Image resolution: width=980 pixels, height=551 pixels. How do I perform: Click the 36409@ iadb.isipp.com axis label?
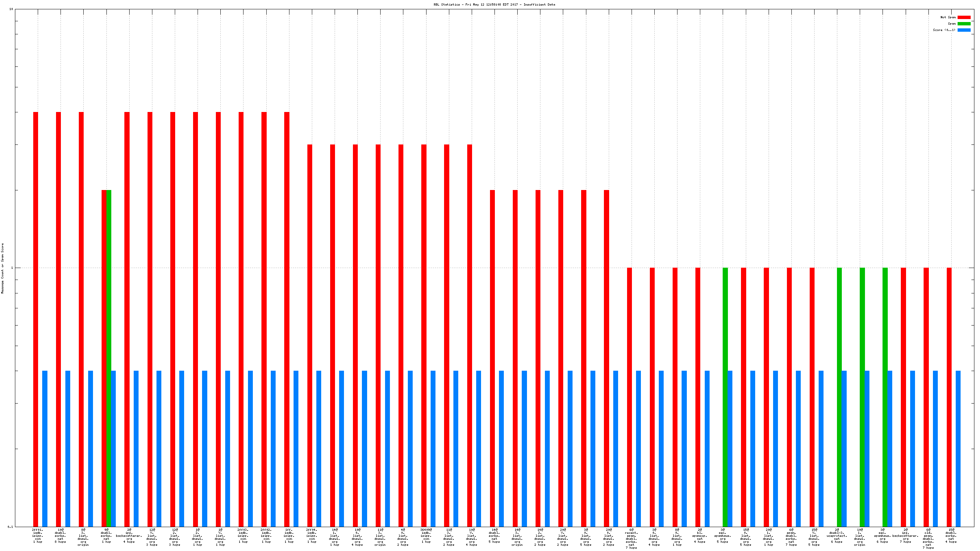pos(426,535)
